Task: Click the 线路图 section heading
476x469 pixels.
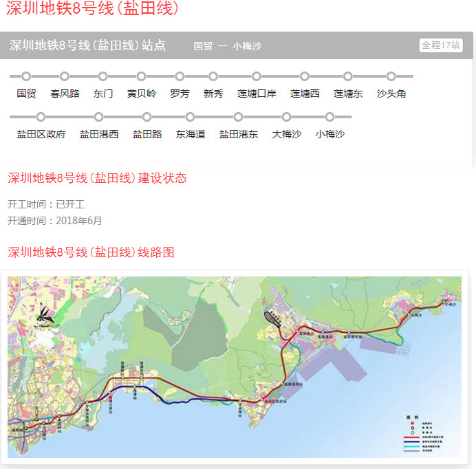Action: click(91, 252)
